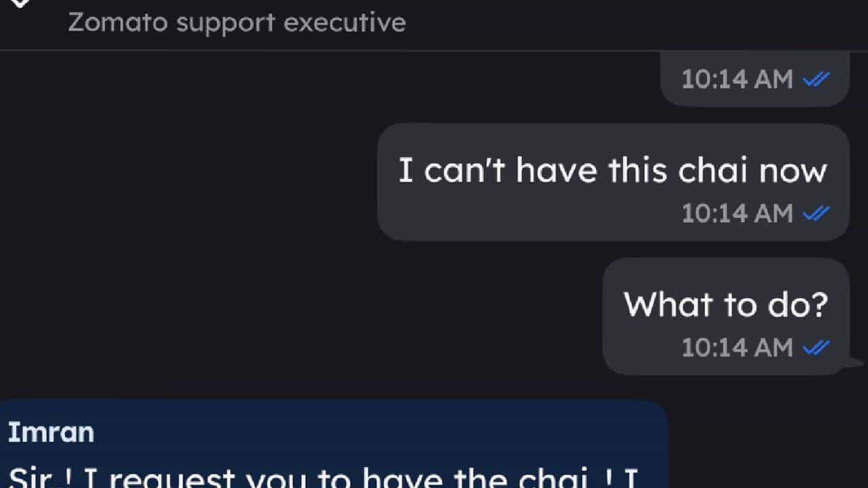
Task: Click the word 'executive' in header subtitle
Action: pyautogui.click(x=344, y=23)
